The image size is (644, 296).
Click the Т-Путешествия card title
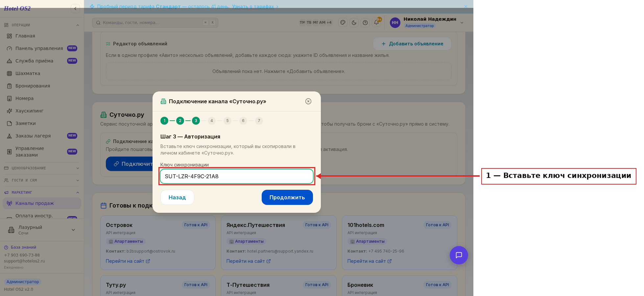[x=248, y=285]
